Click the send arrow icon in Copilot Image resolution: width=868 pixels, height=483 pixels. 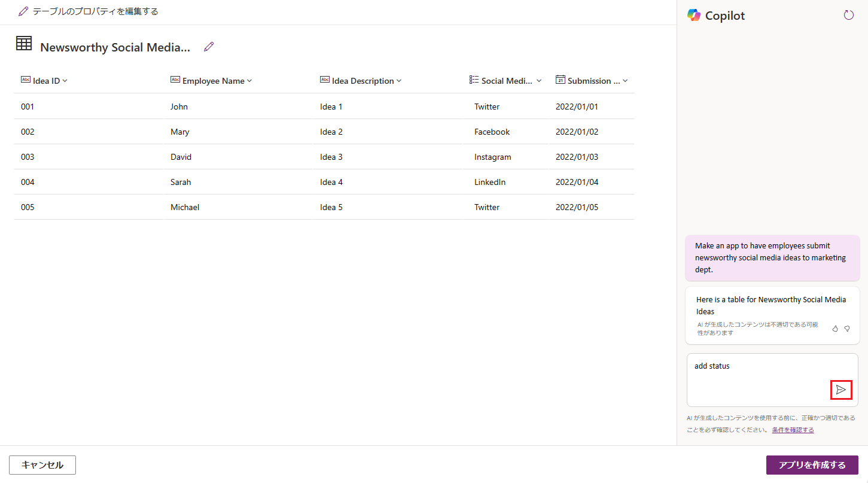click(841, 390)
